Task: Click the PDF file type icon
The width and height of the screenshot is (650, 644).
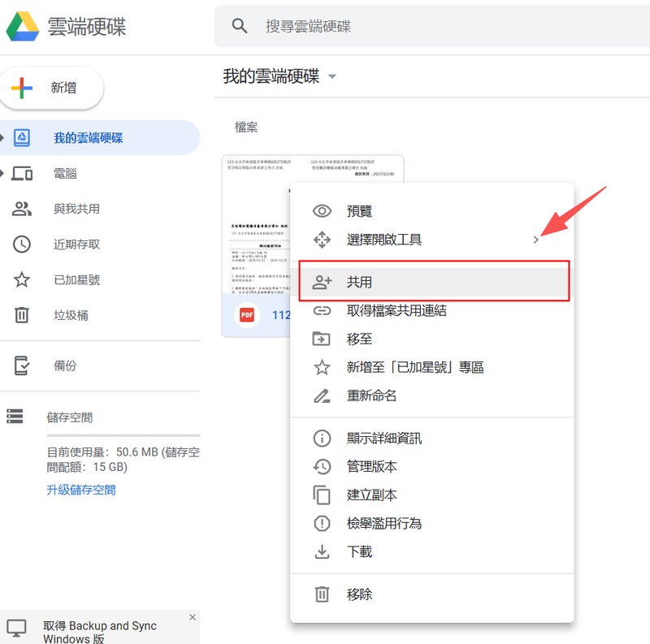Action: [247, 315]
